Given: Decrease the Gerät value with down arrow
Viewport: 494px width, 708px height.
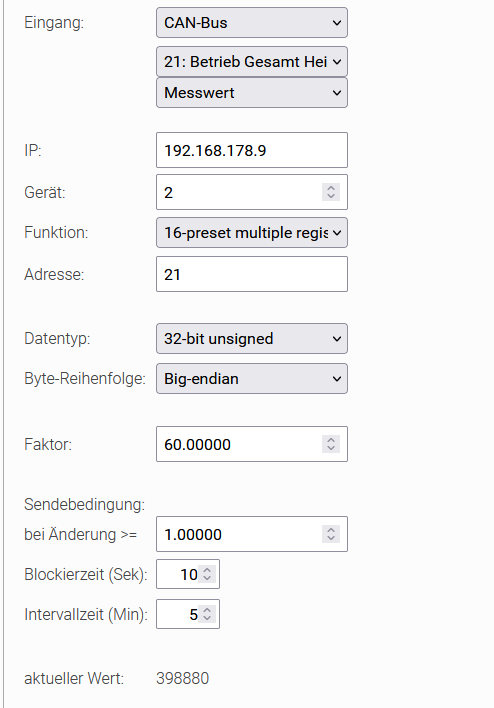Looking at the screenshot, I should pyautogui.click(x=331, y=196).
